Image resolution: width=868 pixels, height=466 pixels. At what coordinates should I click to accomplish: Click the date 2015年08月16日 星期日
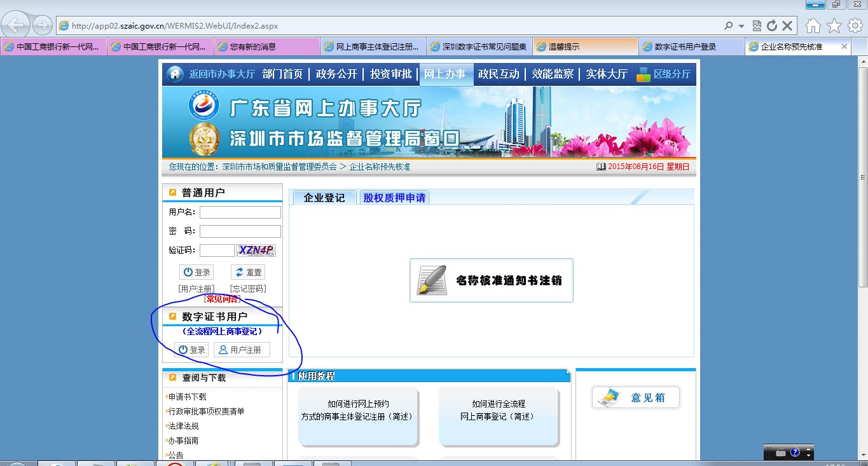coord(649,167)
